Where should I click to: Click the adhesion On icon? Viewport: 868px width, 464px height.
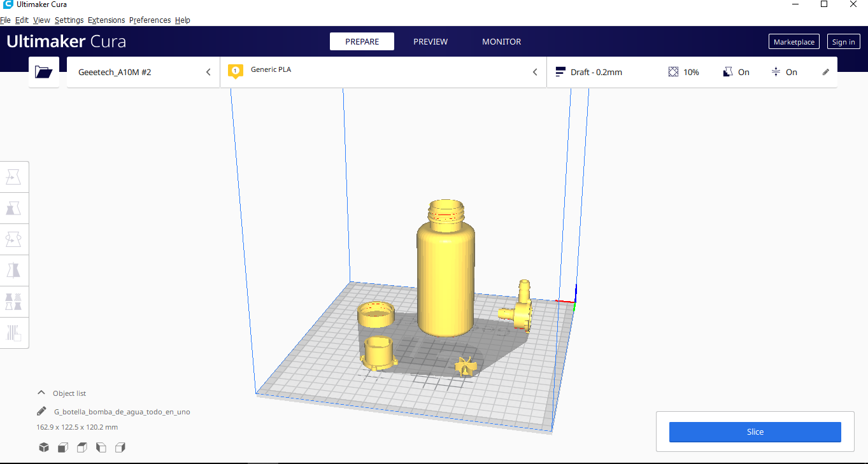776,72
